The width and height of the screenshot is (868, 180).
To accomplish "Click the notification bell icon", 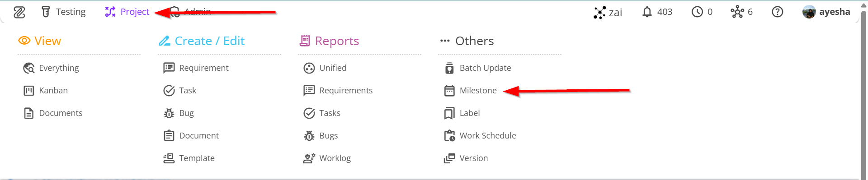I will tap(647, 12).
